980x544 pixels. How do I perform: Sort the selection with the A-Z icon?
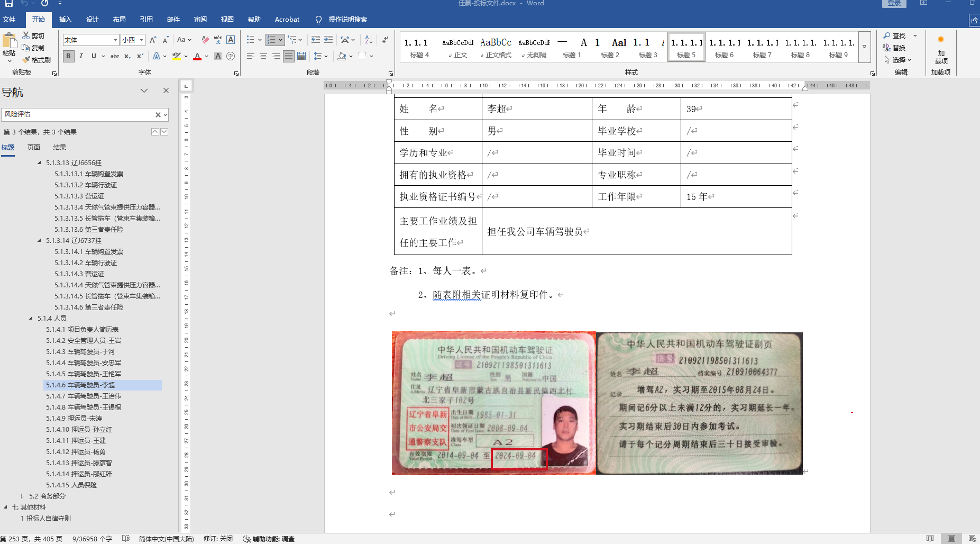pos(369,40)
